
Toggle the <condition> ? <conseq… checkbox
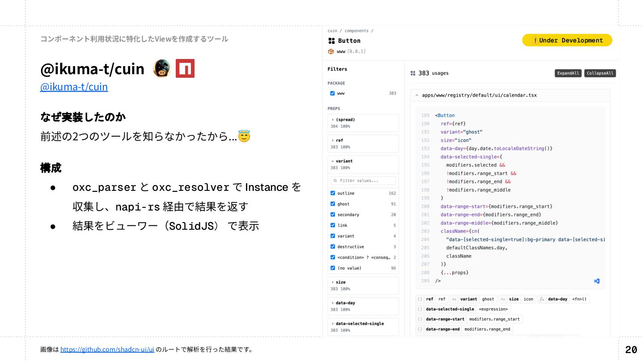point(333,257)
